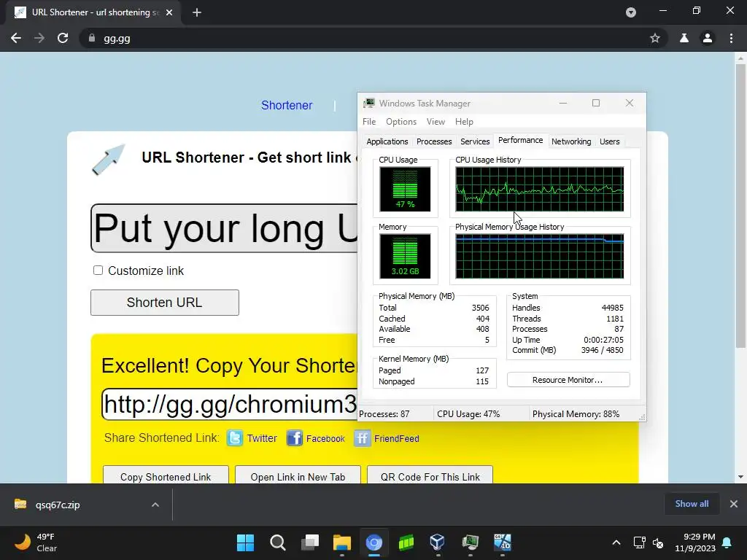
Task: Share via the Facebook icon
Action: [x=295, y=438]
